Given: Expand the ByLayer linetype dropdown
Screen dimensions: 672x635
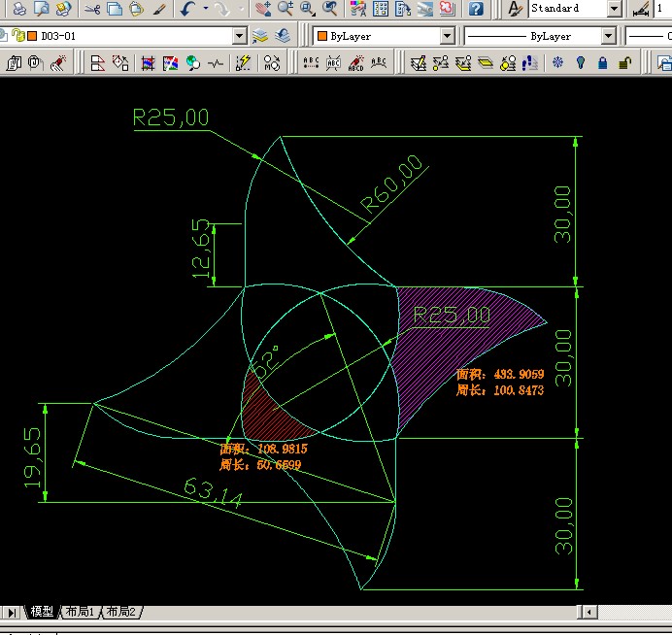Looking at the screenshot, I should tap(608, 36).
